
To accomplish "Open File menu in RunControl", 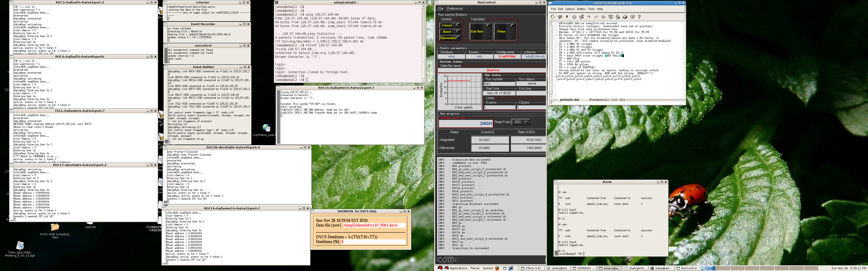I will [440, 9].
